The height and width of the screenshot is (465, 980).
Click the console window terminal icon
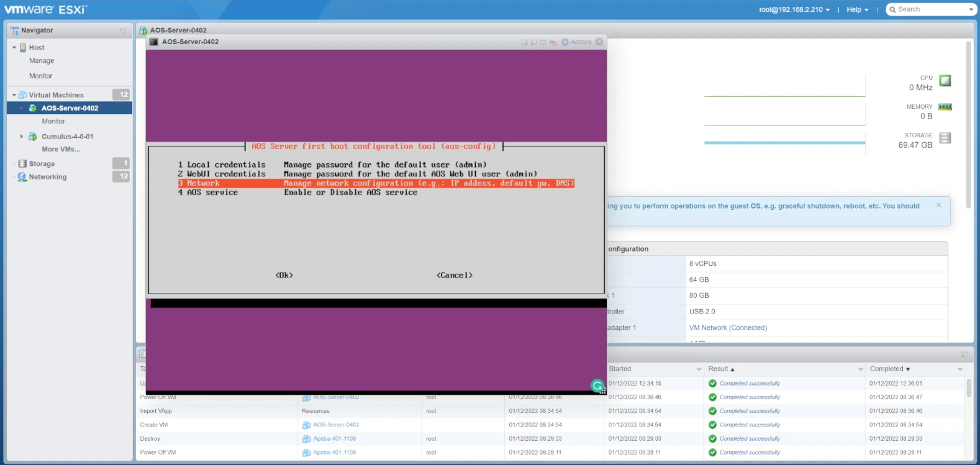[154, 42]
